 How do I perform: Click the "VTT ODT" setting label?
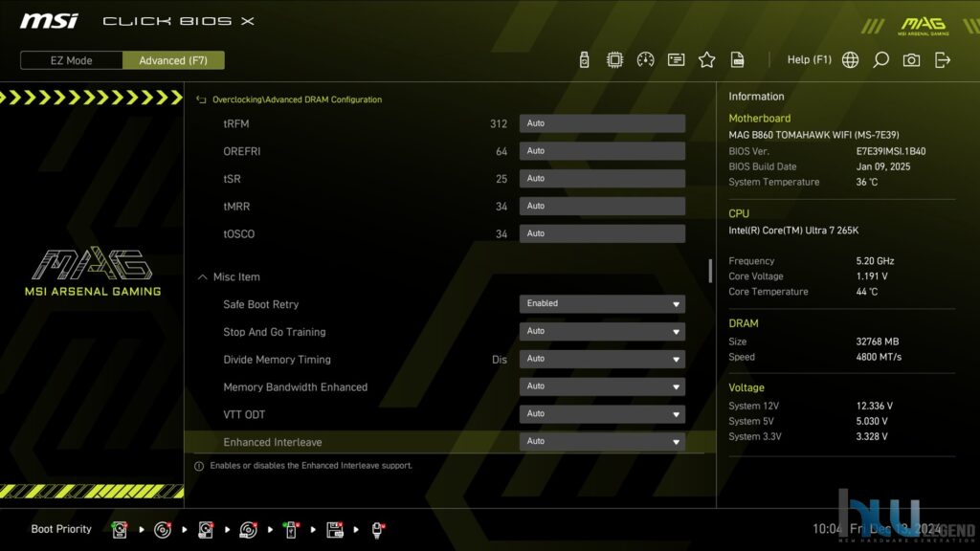[x=244, y=414]
